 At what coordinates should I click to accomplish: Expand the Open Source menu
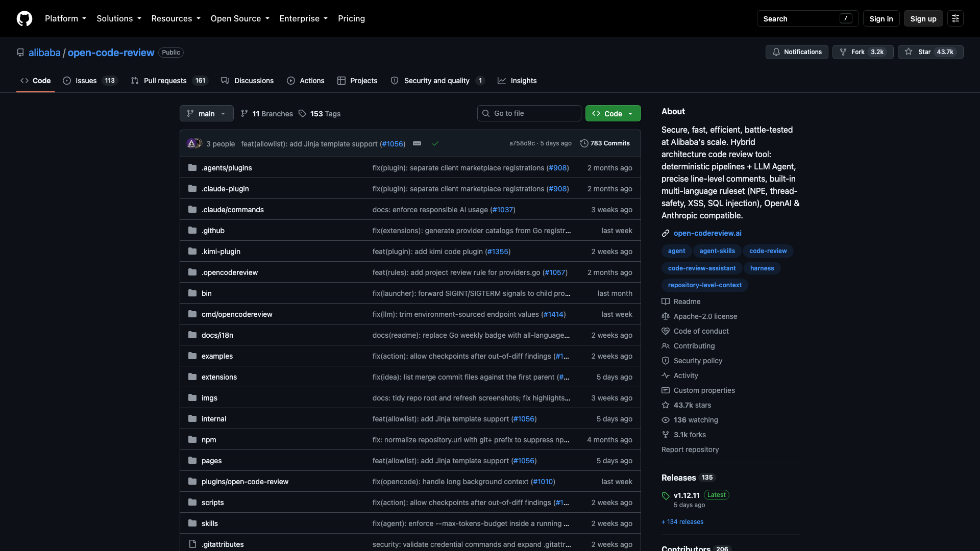pos(240,18)
